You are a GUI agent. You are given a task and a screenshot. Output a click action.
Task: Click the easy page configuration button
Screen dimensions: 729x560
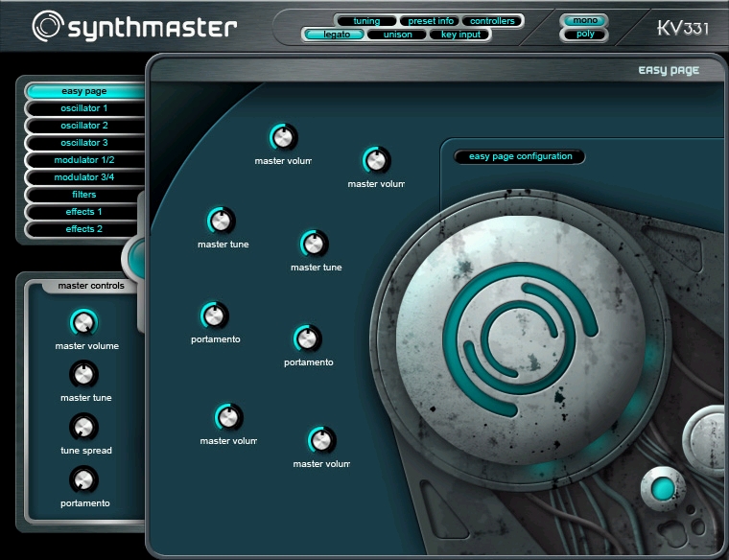(520, 156)
